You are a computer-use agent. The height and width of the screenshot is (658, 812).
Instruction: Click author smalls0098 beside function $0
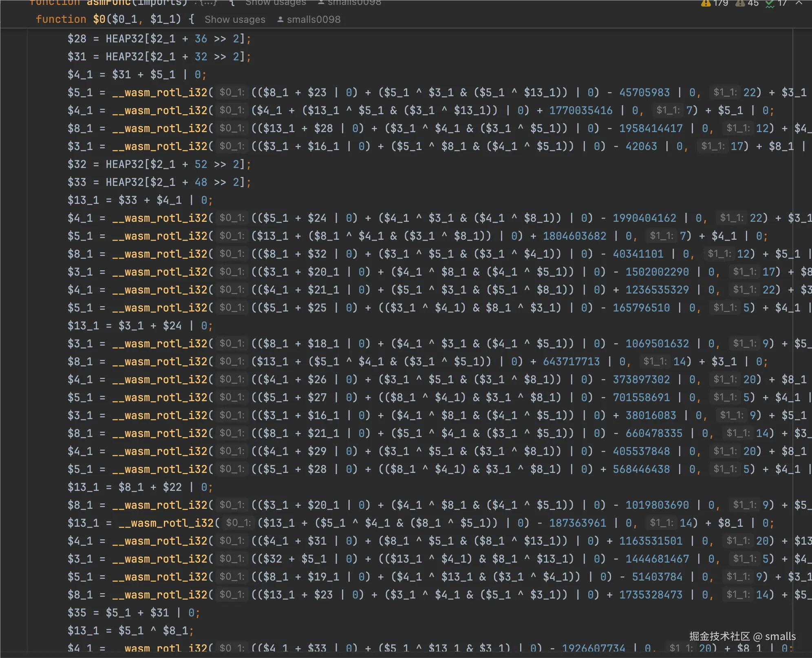point(313,20)
